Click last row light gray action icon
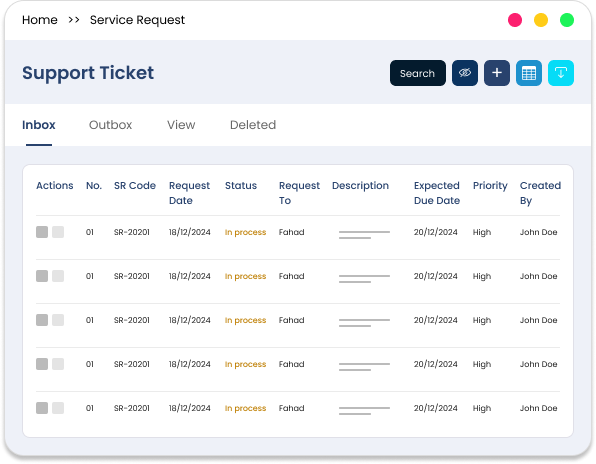The height and width of the screenshot is (464, 596). tap(58, 408)
